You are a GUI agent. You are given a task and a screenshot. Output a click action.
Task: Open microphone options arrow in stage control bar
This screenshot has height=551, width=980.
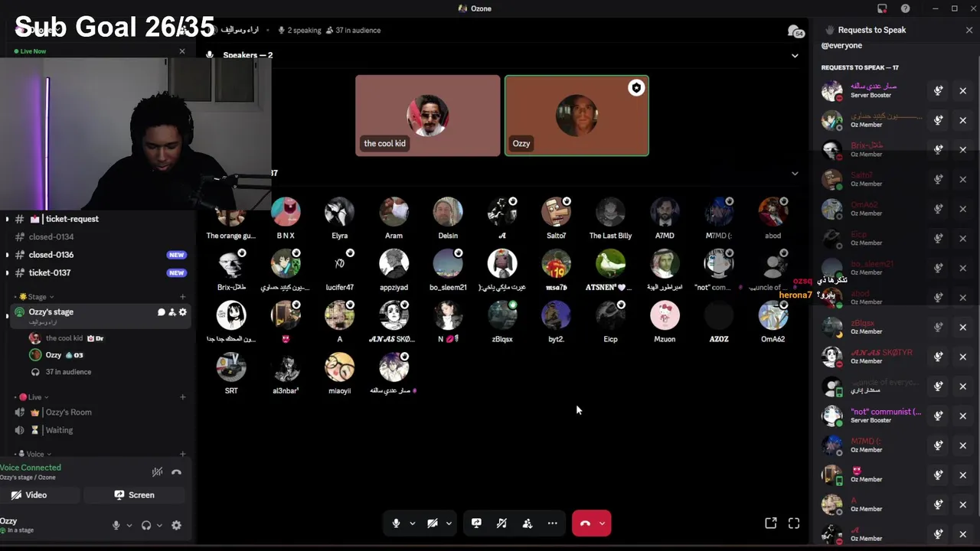point(412,523)
